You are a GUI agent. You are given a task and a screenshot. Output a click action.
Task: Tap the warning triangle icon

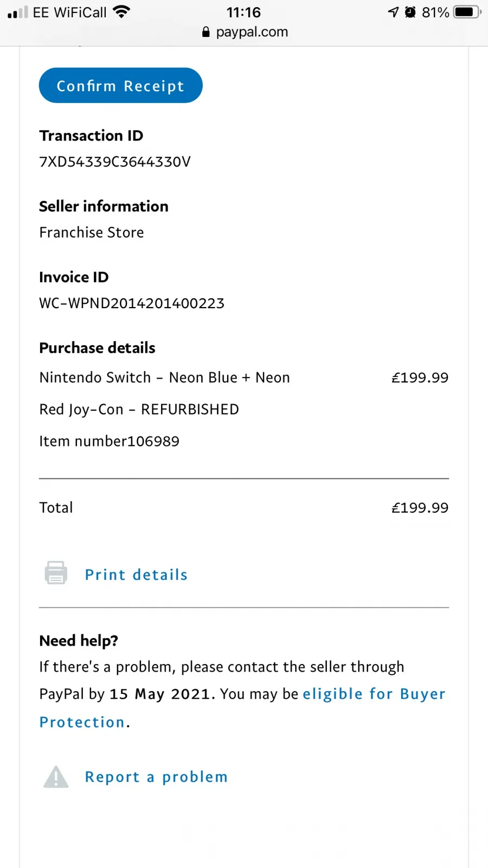click(x=56, y=777)
